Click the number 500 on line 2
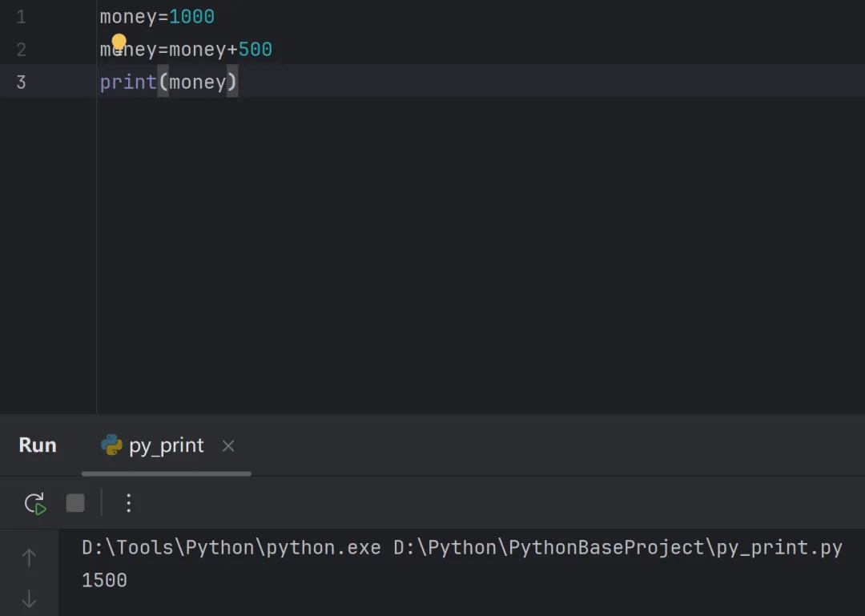Screen dimensions: 865x616 pyautogui.click(x=255, y=49)
